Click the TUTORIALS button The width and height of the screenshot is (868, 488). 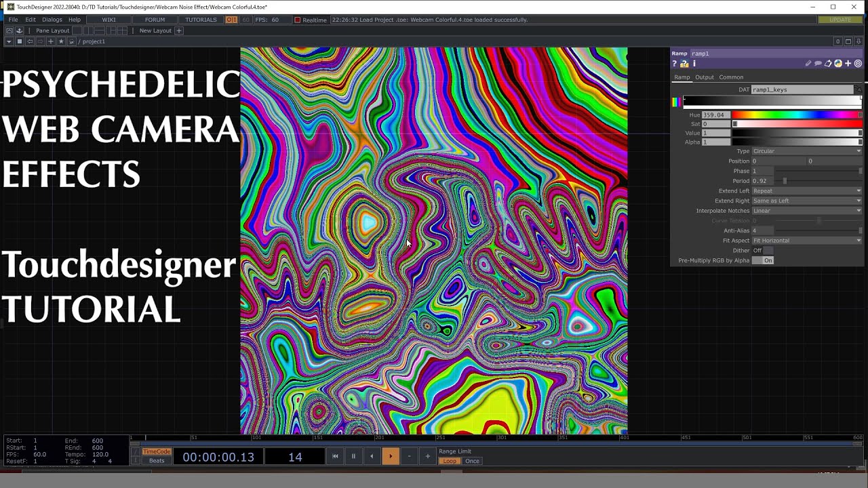point(201,20)
